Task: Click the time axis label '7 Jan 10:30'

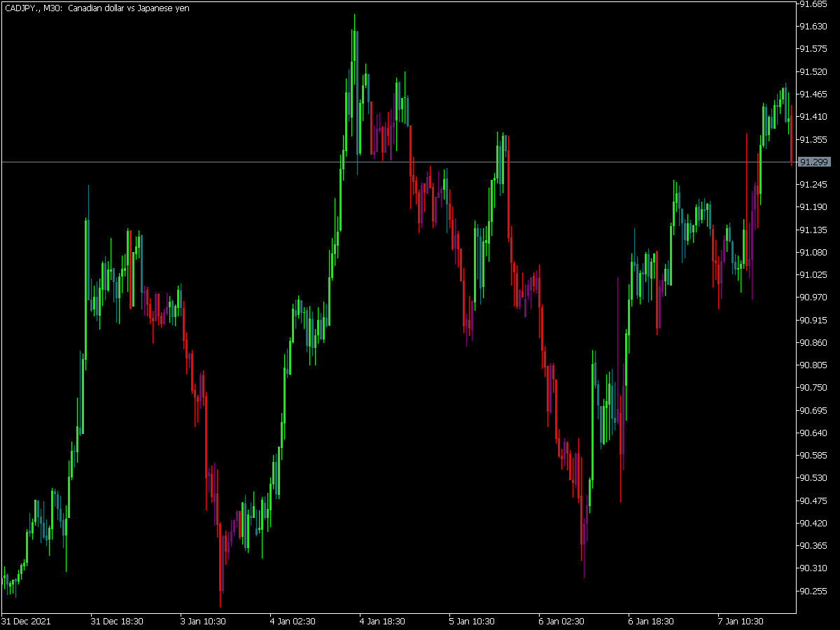Action: (741, 622)
